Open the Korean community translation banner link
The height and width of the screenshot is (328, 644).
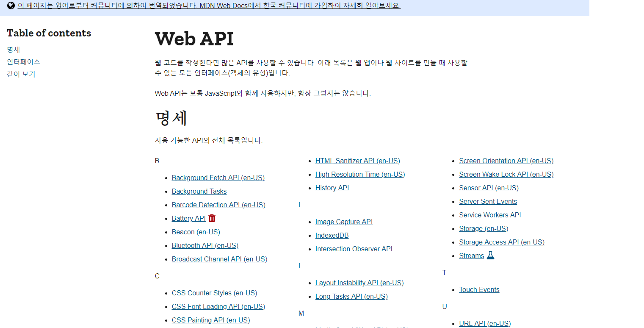tap(209, 6)
